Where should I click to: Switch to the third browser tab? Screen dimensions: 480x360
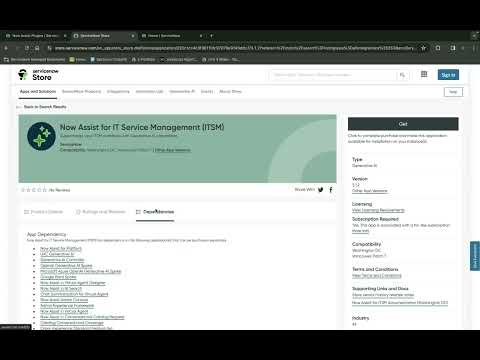(x=172, y=36)
